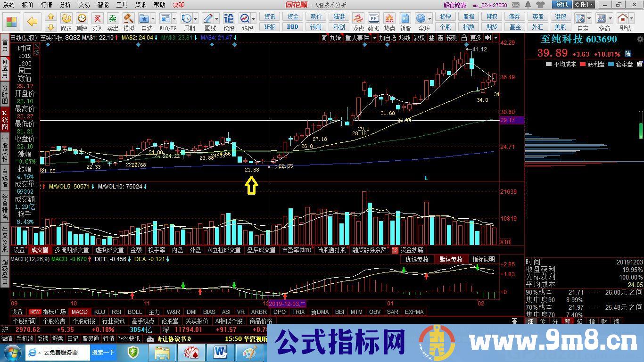644x362 pixels.
Task: Open the 周期 period dropdown arrow
Action: click(195, 19)
